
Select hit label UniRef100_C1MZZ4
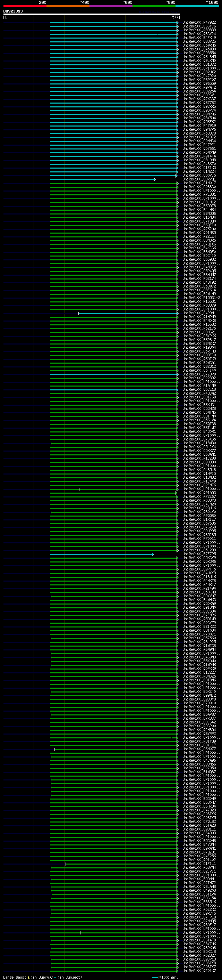pyautogui.click(x=199, y=172)
